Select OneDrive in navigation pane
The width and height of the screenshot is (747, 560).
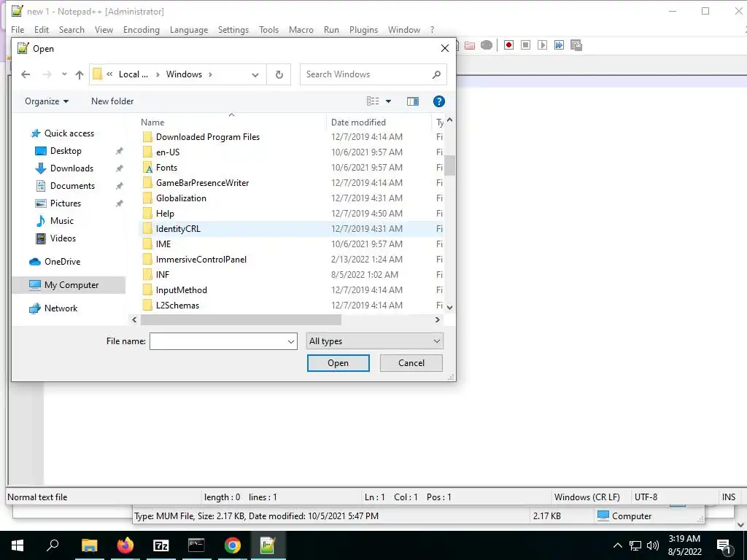pyautogui.click(x=63, y=262)
